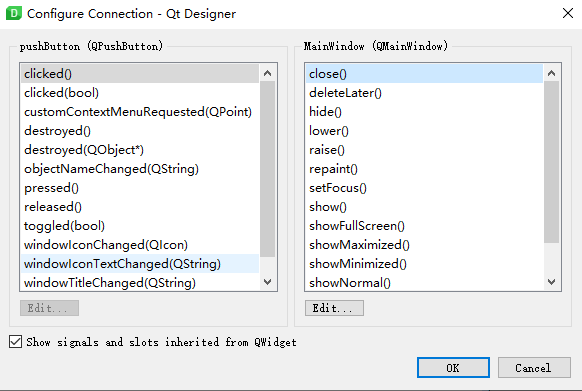Click down arrow of signals list scrollbar
Image resolution: width=582 pixels, height=391 pixels.
267,282
